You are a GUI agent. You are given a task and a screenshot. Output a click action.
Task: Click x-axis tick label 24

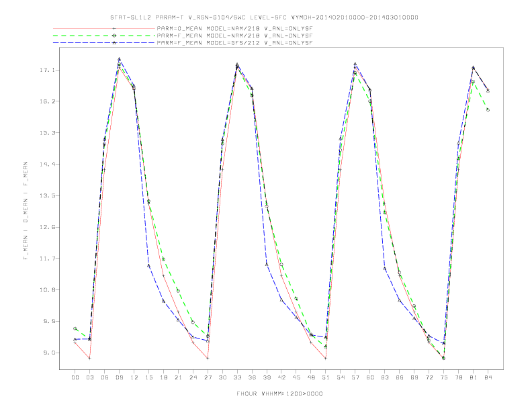[x=193, y=377]
